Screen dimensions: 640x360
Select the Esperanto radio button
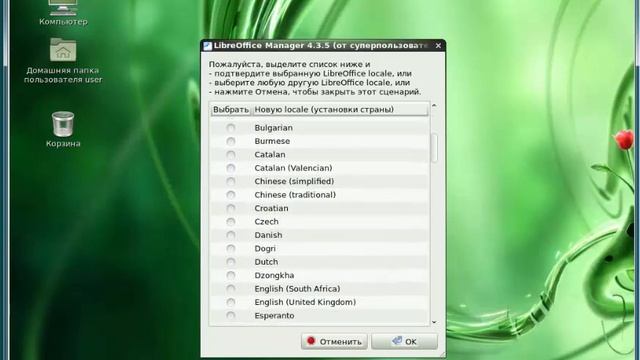pyautogui.click(x=231, y=316)
